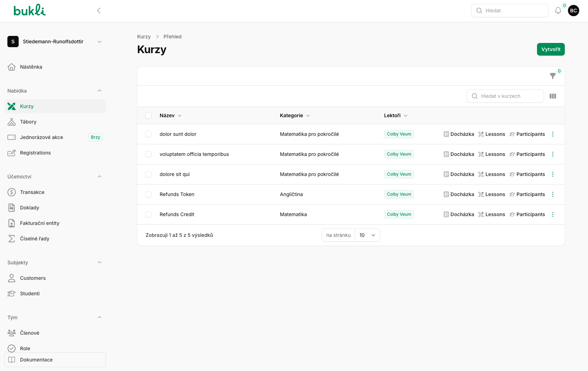Image resolution: width=588 pixels, height=371 pixels.
Task: Click in the Hledat v kurzech search field
Action: pyautogui.click(x=505, y=96)
